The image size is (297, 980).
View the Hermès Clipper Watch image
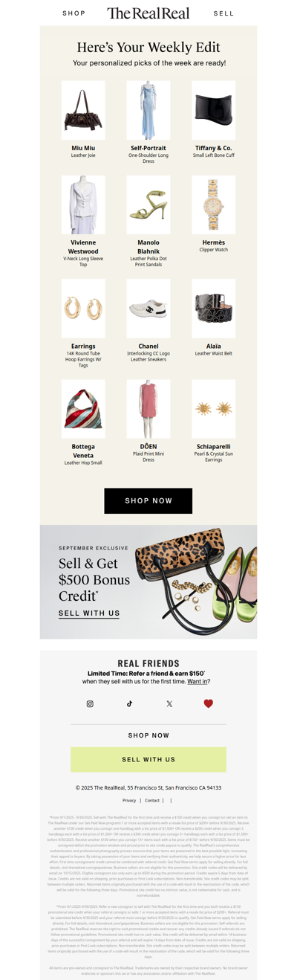214,205
